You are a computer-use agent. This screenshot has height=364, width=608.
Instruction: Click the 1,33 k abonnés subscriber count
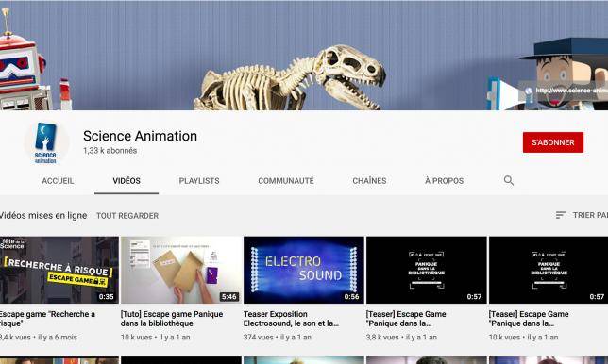(110, 151)
